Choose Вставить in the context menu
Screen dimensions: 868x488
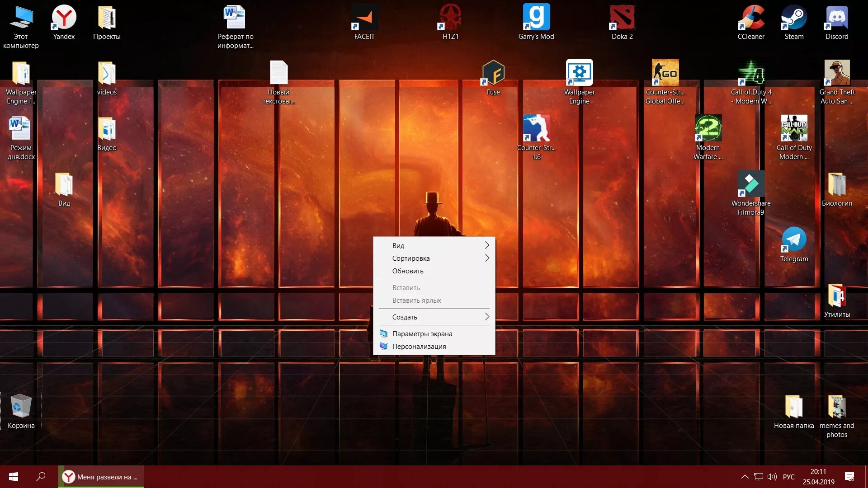pos(434,287)
